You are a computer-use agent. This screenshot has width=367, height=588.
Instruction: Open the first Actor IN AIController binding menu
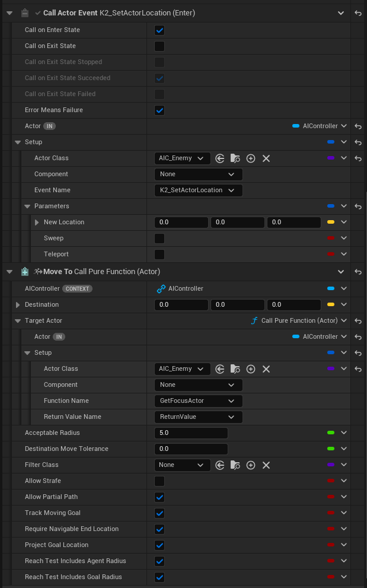[344, 126]
